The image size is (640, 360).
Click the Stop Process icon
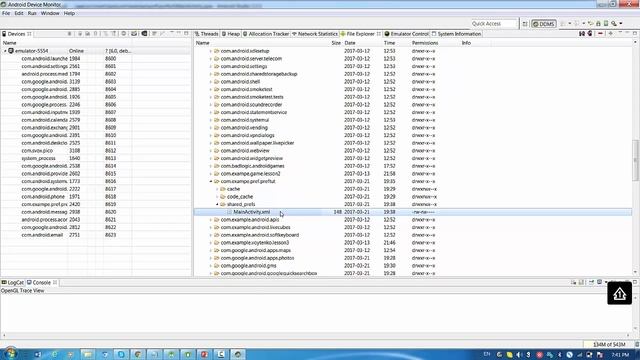tap(124, 34)
